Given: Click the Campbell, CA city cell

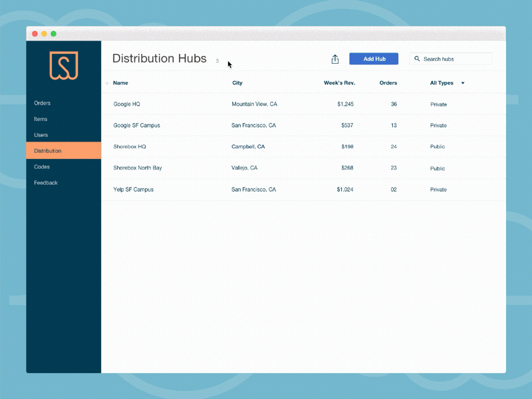Looking at the screenshot, I should pos(248,146).
